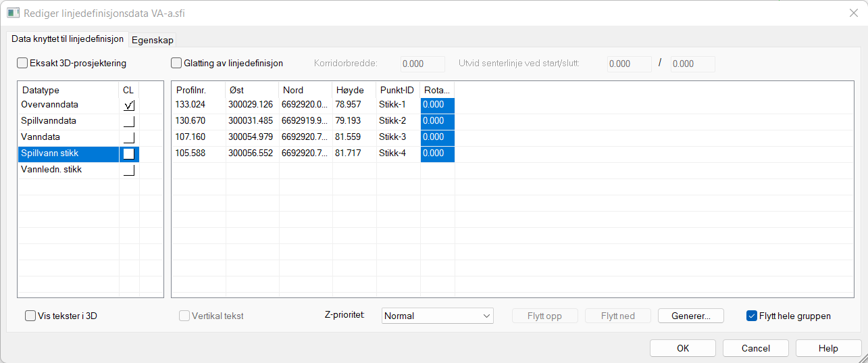868x363 pixels.
Task: Click the Høyde value 78.957
Action: (349, 105)
